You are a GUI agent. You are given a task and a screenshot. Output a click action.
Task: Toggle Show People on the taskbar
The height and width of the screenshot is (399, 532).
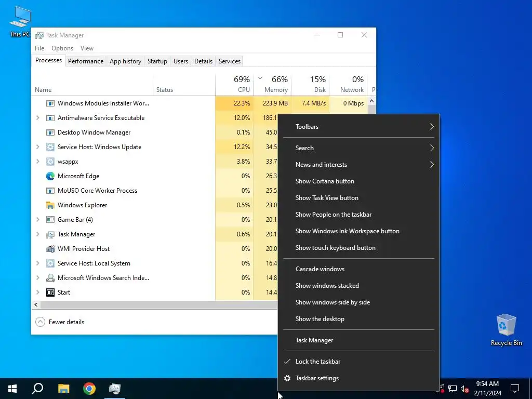click(358, 215)
